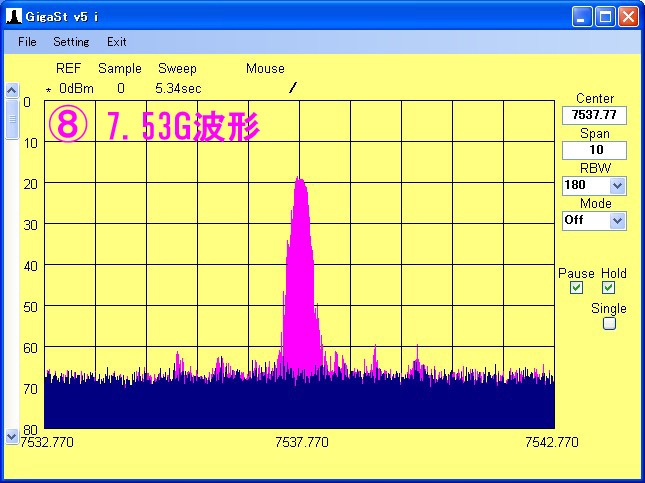Enable the Single sweep checkbox
Viewport: 645px width, 483px height.
[x=609, y=323]
